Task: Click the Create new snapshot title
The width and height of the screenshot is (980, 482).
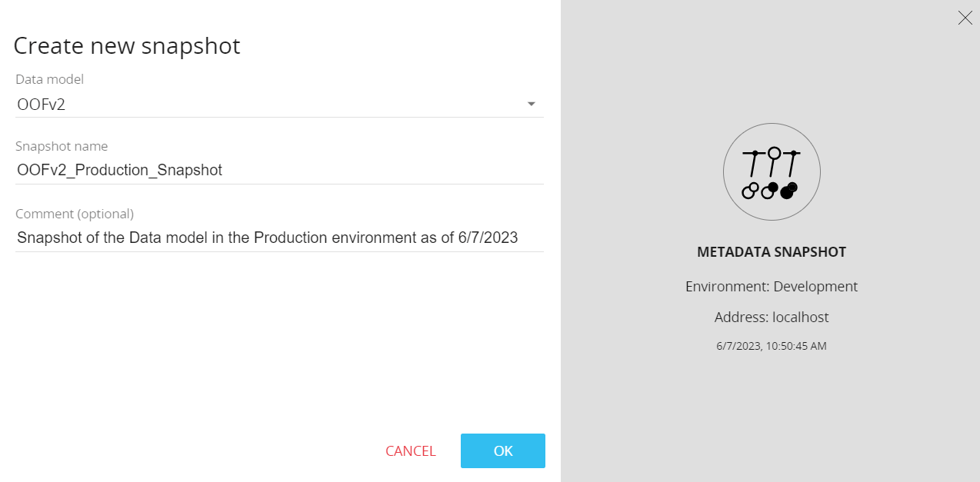Action: pos(127,46)
